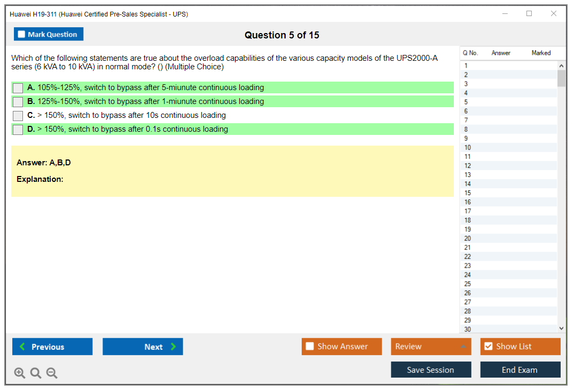
Task: Select answer option A checkbox
Action: pos(18,88)
